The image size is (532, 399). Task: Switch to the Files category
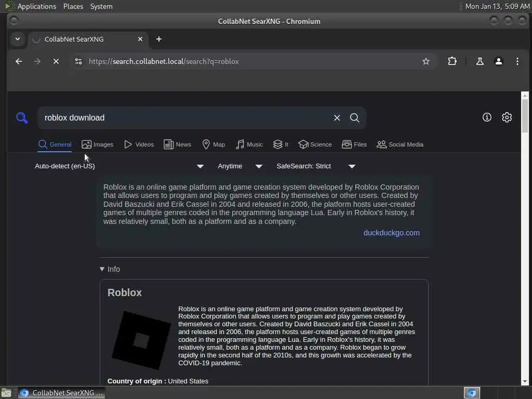354,144
